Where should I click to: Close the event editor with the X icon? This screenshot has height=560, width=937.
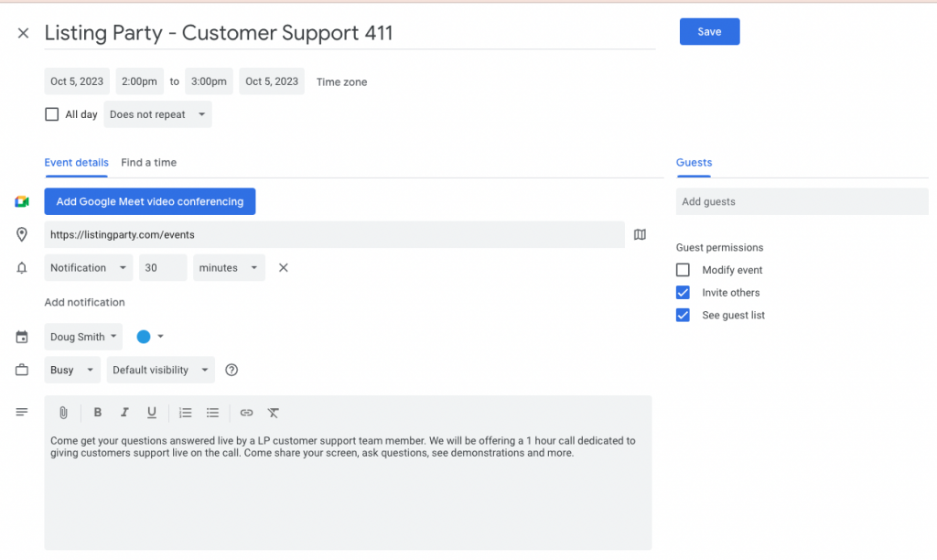(23, 33)
